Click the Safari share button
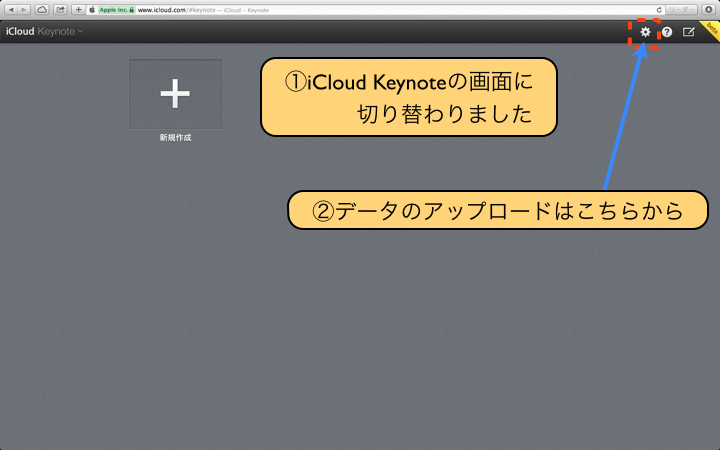720x450 pixels. pyautogui.click(x=60, y=10)
